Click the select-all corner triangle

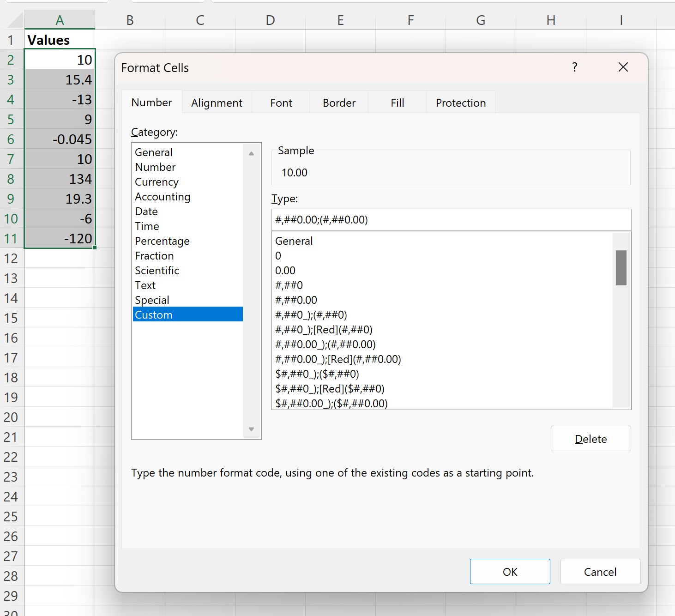click(15, 20)
